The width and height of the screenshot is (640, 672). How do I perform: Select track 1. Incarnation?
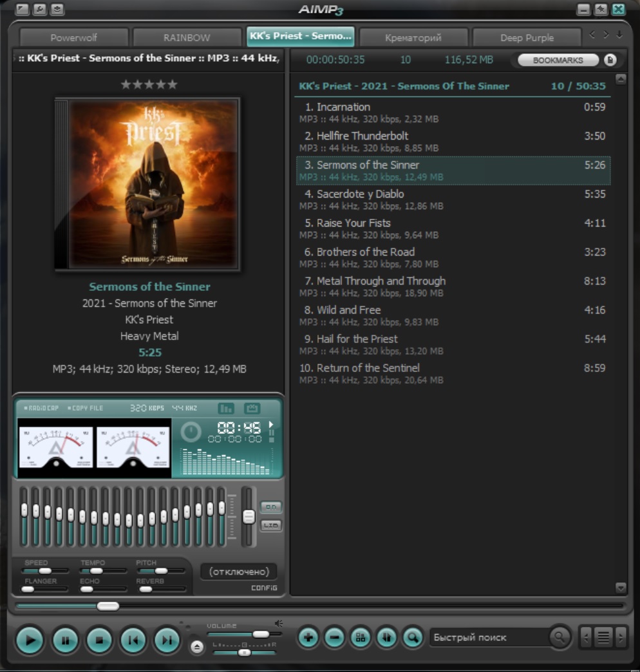pos(453,113)
